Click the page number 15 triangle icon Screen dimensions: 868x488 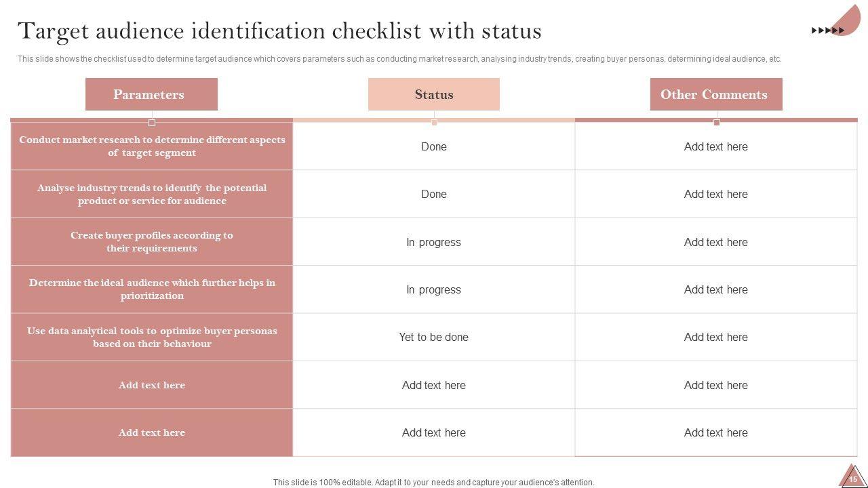pyautogui.click(x=853, y=477)
